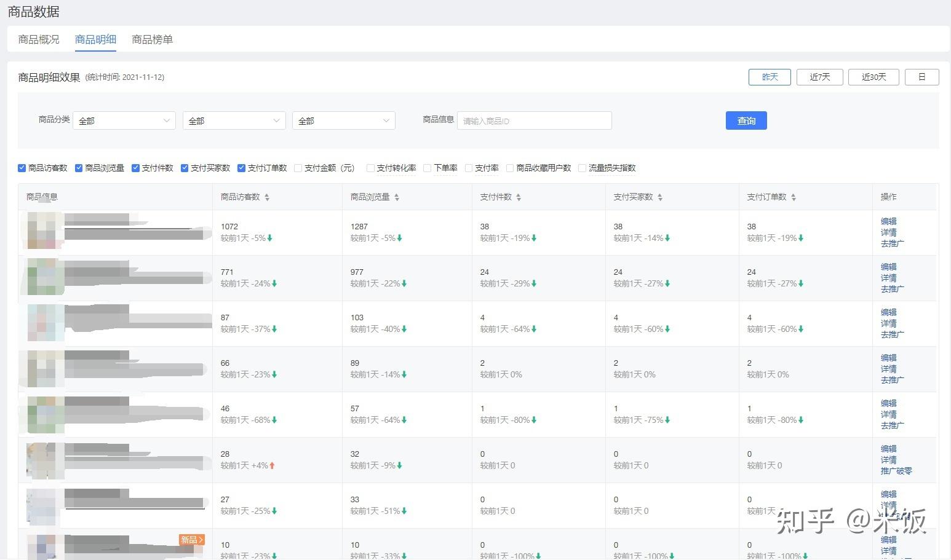Sort by 商品访客数 column sort icon

pos(267,197)
